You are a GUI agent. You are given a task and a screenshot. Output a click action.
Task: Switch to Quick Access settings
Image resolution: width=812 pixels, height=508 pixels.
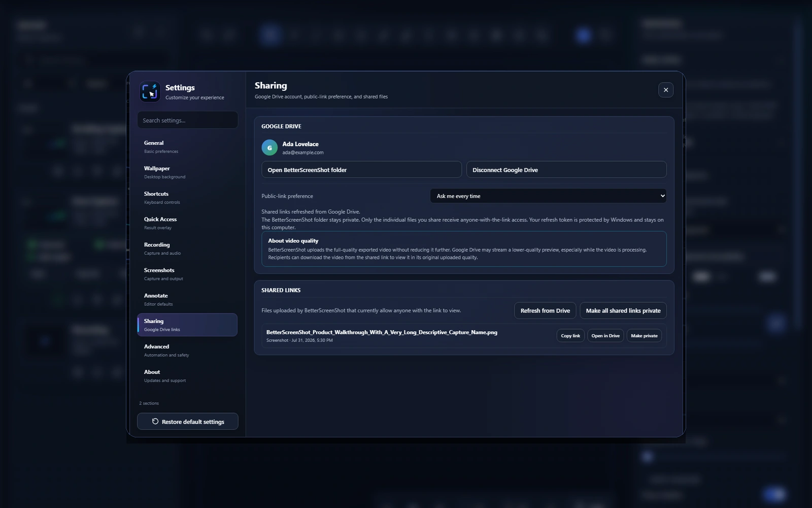click(x=187, y=223)
